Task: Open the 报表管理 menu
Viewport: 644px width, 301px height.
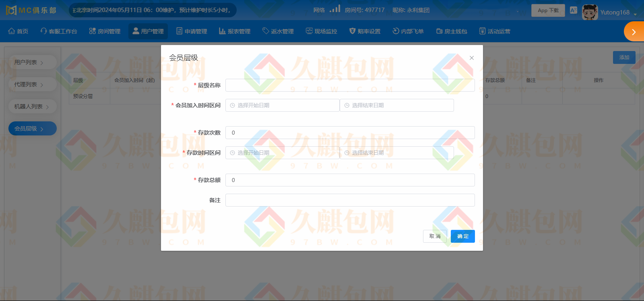Action: point(235,31)
